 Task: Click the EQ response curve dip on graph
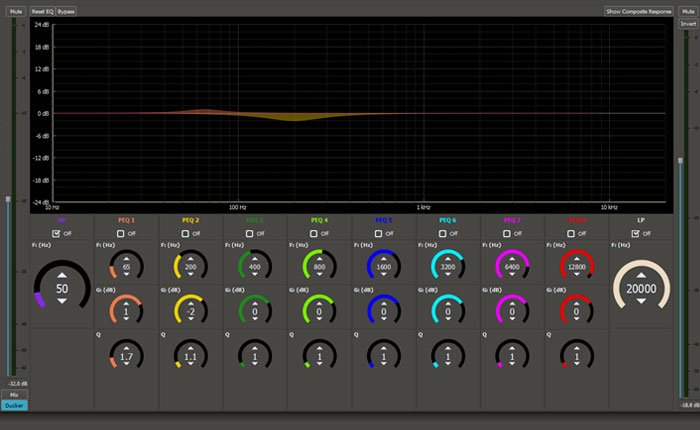294,118
